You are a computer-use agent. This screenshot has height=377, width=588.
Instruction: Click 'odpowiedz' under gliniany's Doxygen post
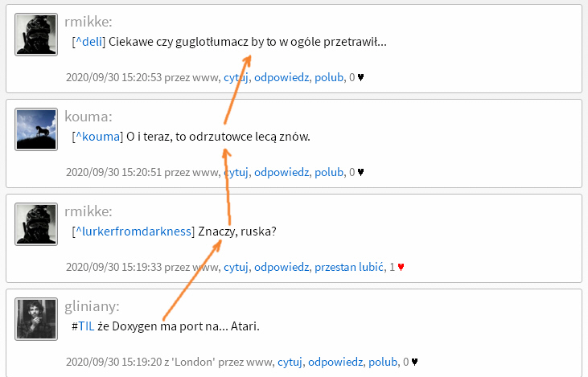click(x=335, y=362)
